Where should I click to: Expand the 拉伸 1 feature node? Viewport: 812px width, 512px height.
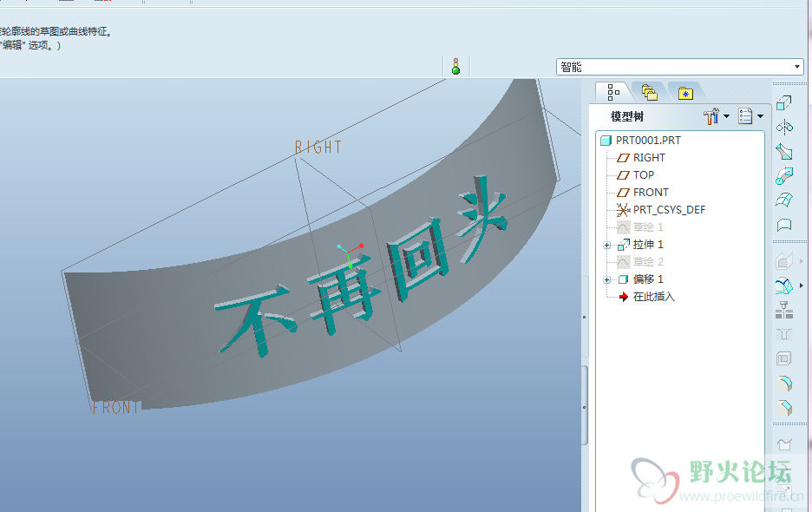click(x=607, y=245)
